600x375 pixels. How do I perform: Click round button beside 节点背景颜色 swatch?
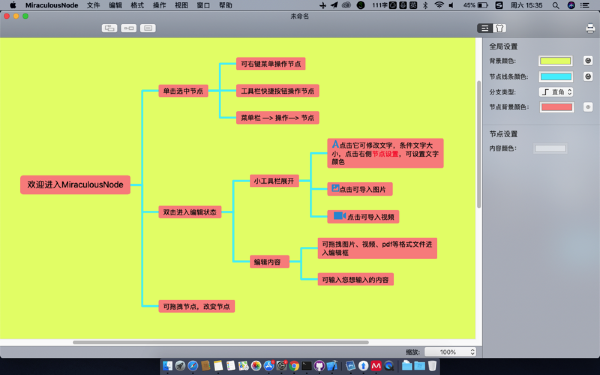[x=588, y=107]
